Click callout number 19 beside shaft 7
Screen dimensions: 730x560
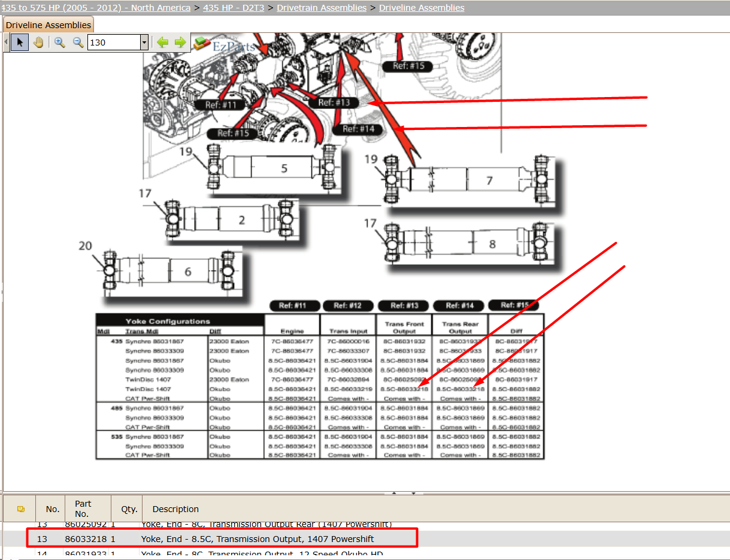(x=371, y=159)
